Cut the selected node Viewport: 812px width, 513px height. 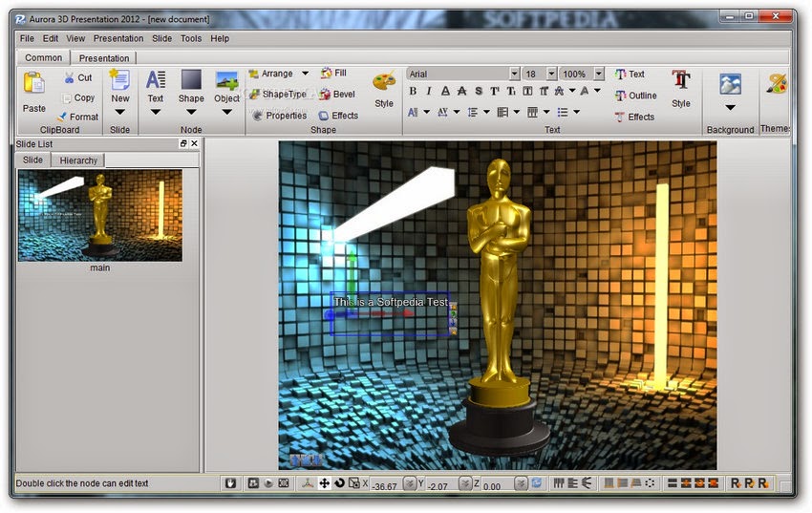[x=77, y=77]
